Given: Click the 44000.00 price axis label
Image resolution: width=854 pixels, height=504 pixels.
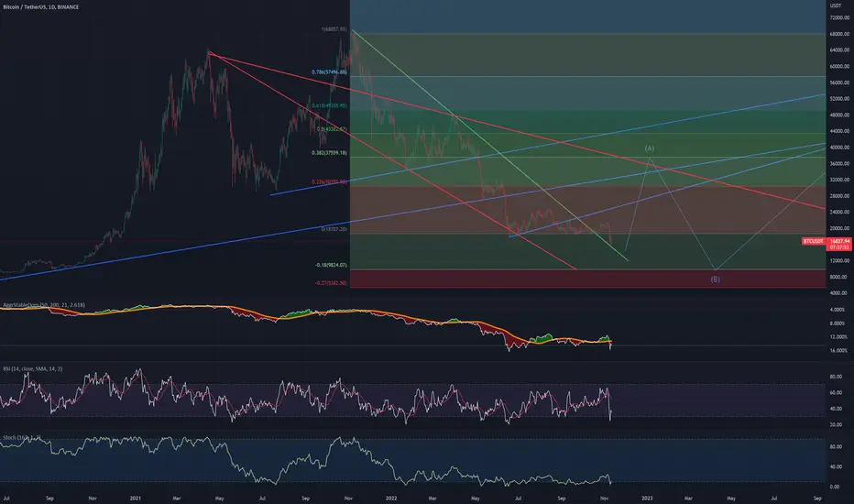Looking at the screenshot, I should [x=839, y=131].
